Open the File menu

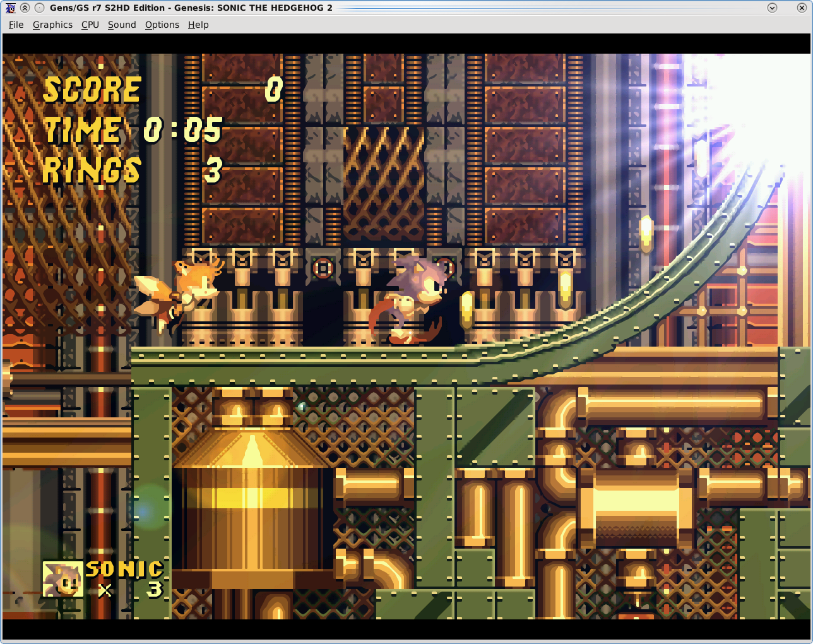16,25
